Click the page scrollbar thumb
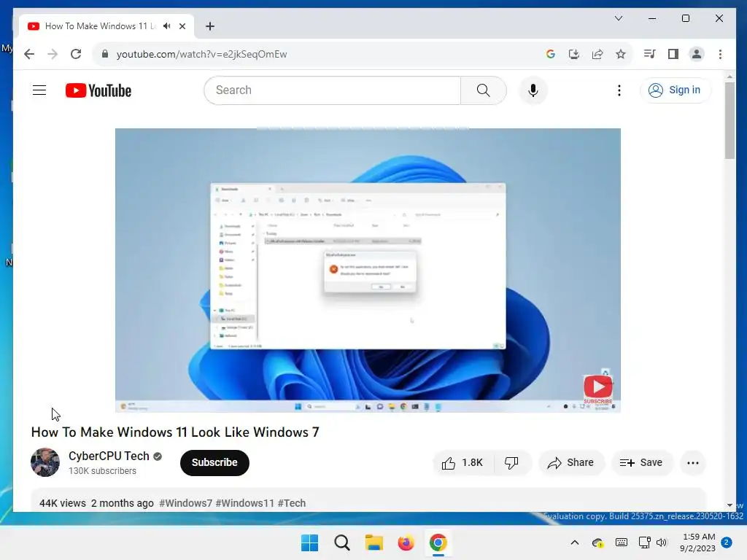The image size is (747, 560). 729,121
